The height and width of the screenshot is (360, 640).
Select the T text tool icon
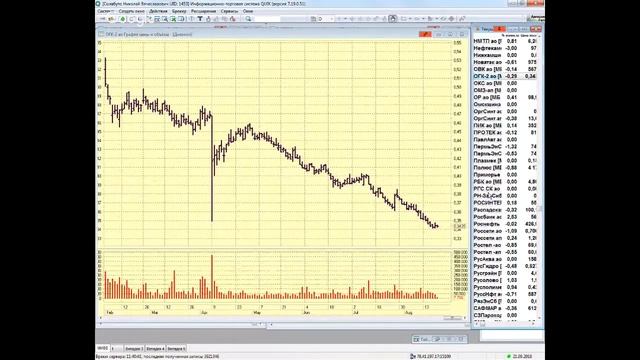click(x=200, y=19)
